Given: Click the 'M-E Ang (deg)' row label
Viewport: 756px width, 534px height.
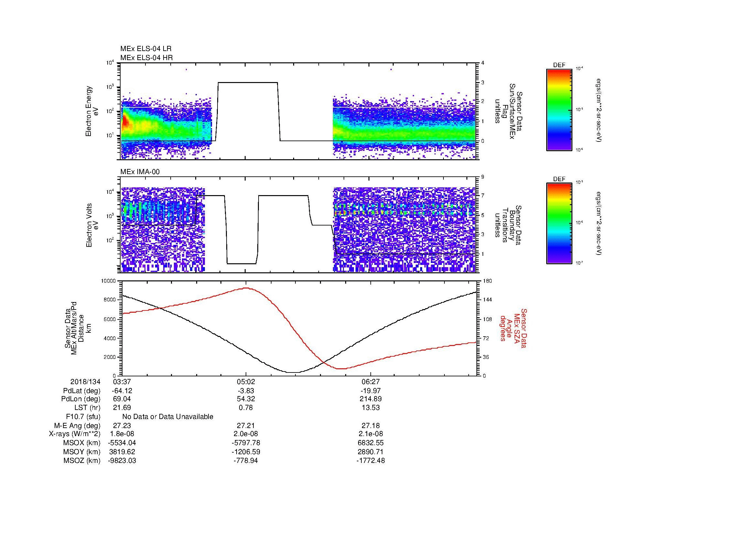Looking at the screenshot, I should click(x=77, y=425).
